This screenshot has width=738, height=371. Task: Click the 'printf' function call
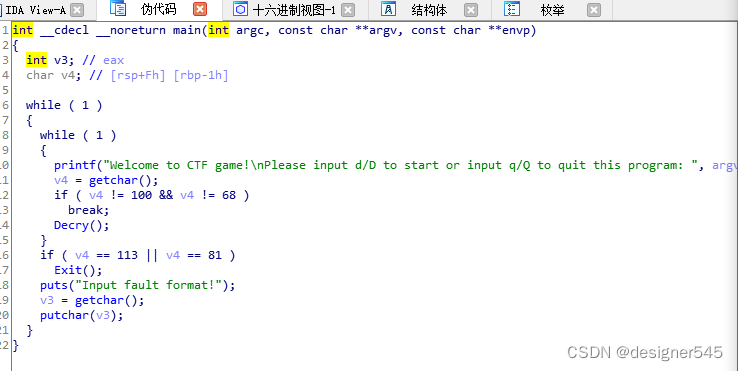tap(75, 165)
